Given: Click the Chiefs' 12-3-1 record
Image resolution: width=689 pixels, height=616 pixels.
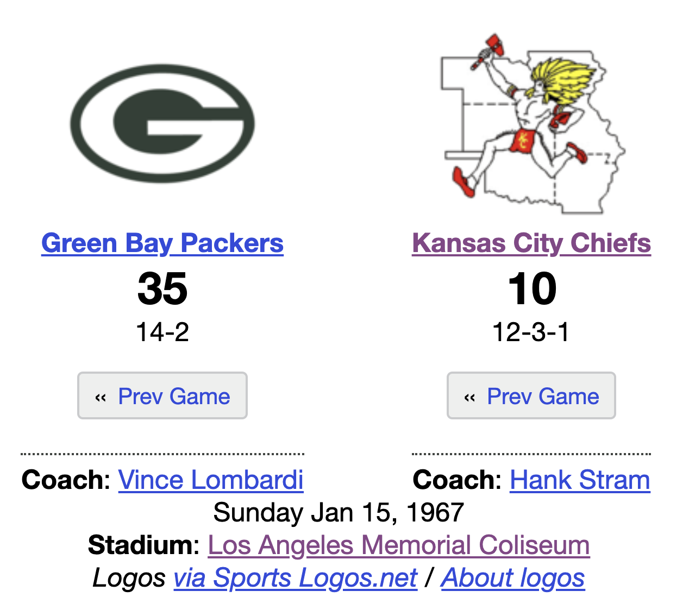Looking at the screenshot, I should point(531,332).
